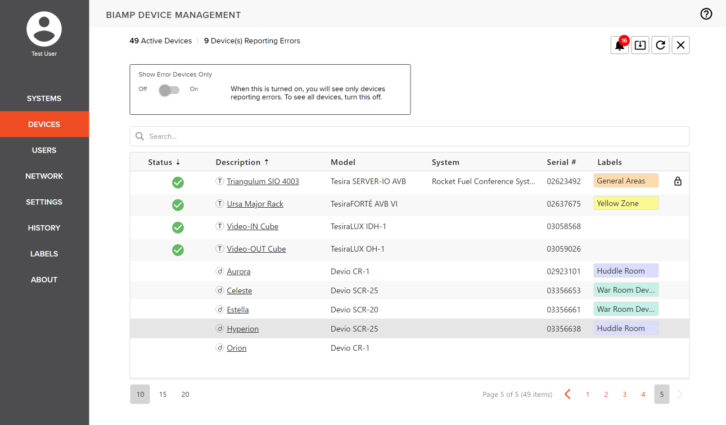Screen dimensions: 726x425
Task: Click the X clear icon in toolbar
Action: pyautogui.click(x=680, y=45)
